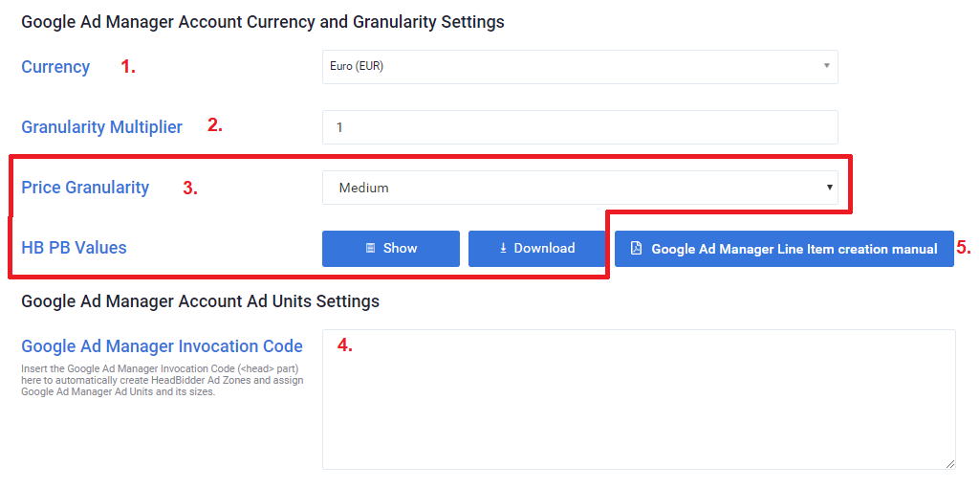The width and height of the screenshot is (980, 489).
Task: Expand the Currency dropdown arrow
Action: (826, 66)
